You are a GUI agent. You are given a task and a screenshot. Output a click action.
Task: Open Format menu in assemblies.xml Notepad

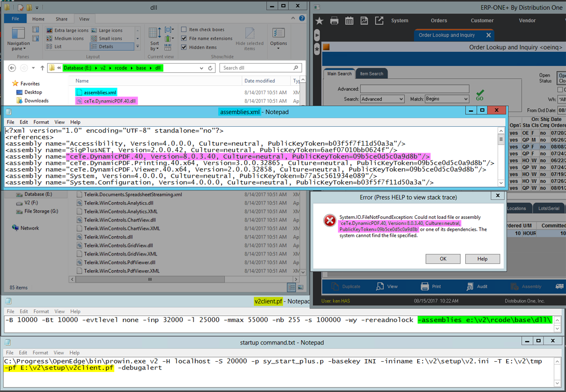click(41, 122)
